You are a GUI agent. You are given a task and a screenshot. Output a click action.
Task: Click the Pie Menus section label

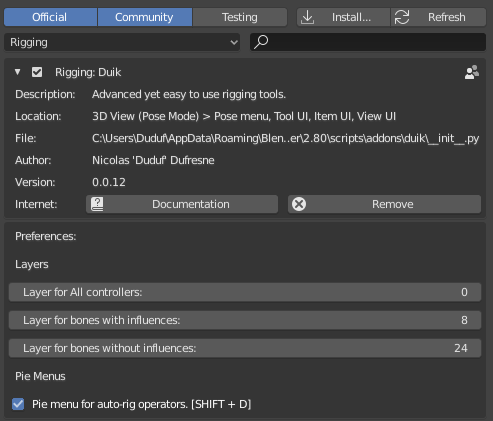click(40, 376)
